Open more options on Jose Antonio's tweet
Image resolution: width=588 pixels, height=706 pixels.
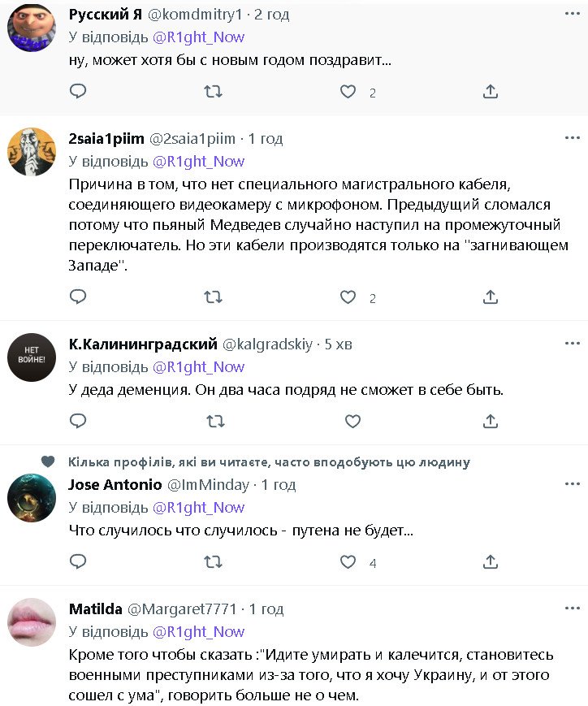pyautogui.click(x=572, y=485)
